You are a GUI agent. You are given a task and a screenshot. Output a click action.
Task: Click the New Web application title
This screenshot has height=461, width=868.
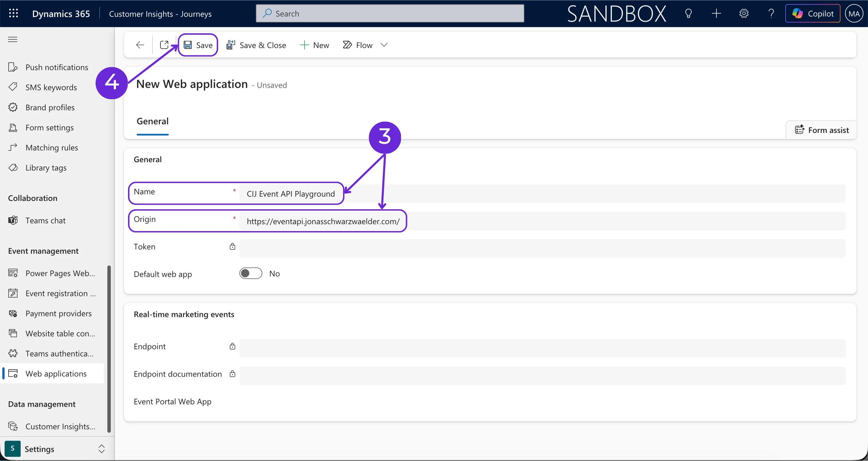(192, 84)
